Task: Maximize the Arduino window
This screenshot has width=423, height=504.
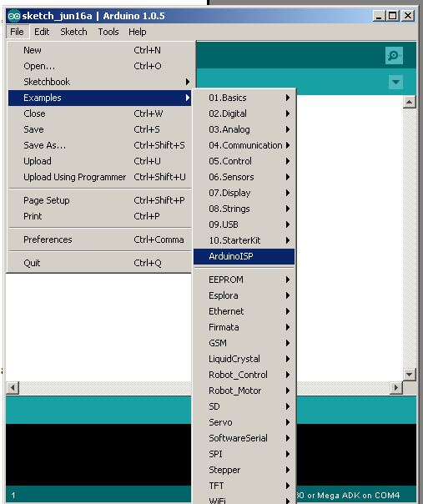Action: tap(392, 16)
